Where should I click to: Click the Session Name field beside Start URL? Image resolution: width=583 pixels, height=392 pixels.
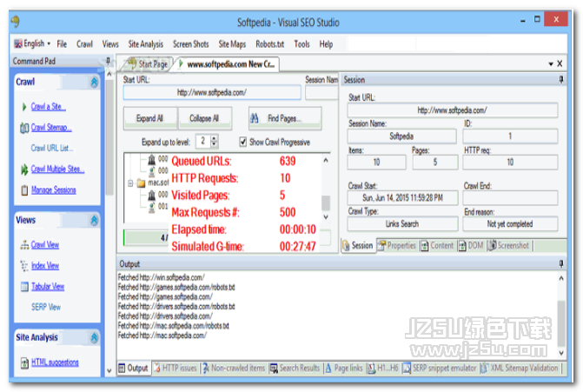click(x=321, y=93)
